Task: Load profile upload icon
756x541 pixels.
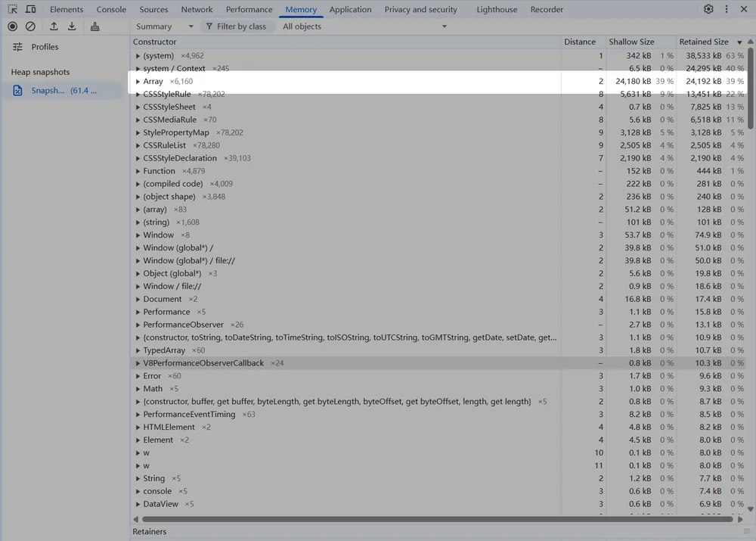Action: coord(54,26)
